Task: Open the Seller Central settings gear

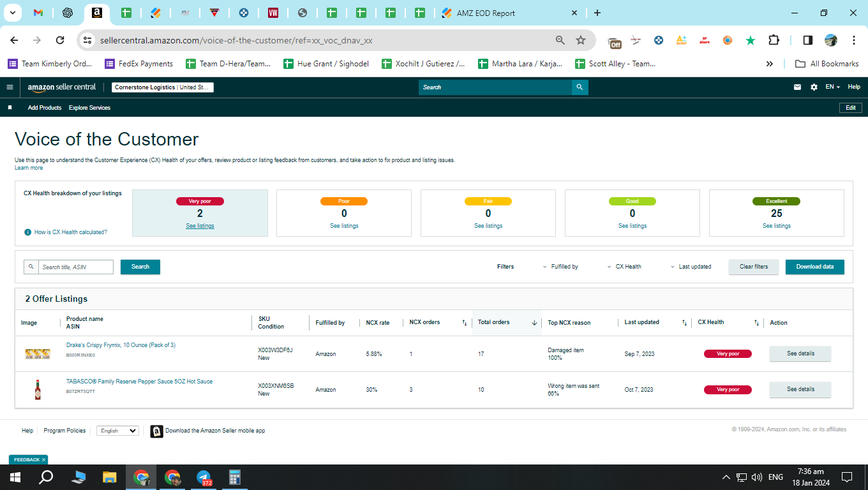Action: (x=814, y=87)
